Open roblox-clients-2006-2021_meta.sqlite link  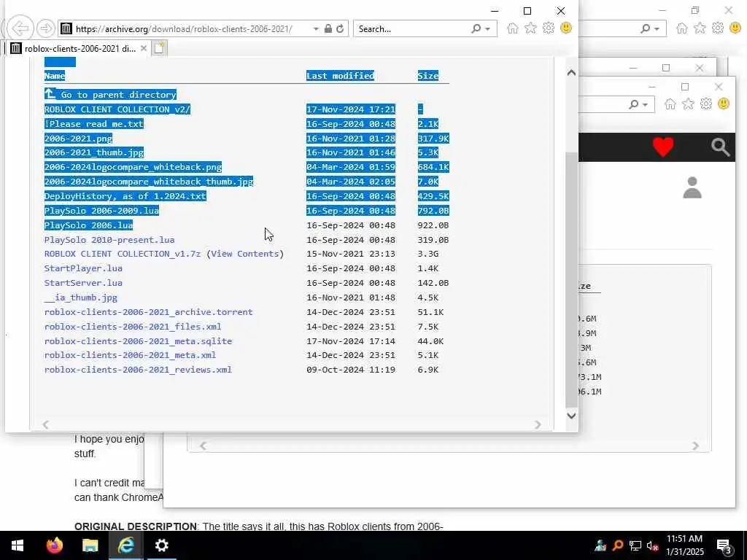click(x=138, y=341)
